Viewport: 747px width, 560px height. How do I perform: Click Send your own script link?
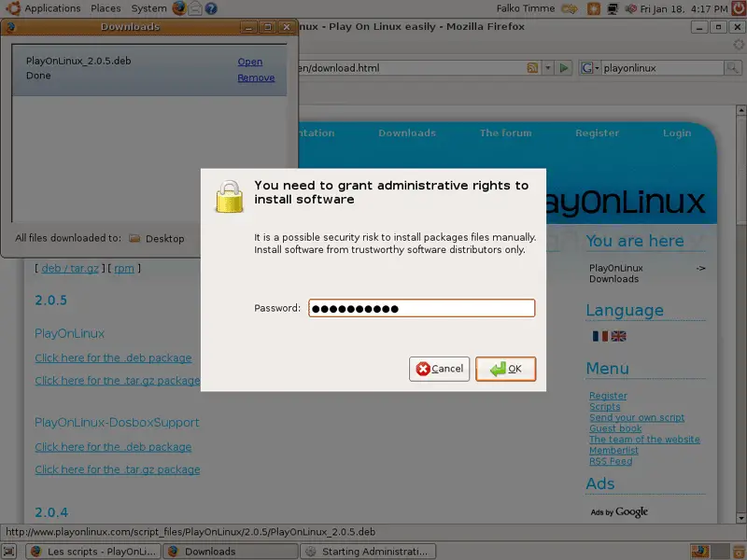(x=637, y=417)
